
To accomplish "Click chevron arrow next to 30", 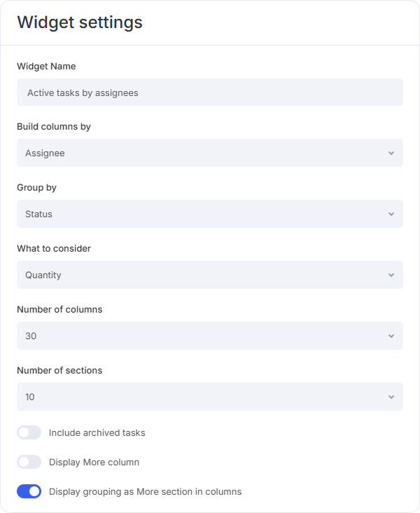I will click(391, 336).
